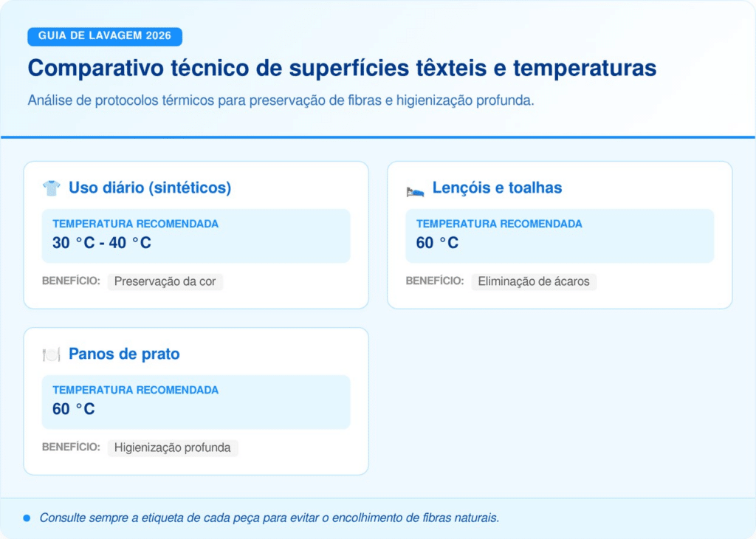Click the plate icon beside Panos de prato
This screenshot has width=756, height=539.
click(x=51, y=354)
